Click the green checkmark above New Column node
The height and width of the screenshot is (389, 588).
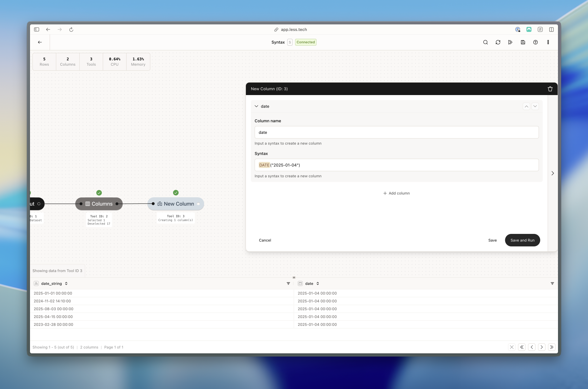coord(176,193)
